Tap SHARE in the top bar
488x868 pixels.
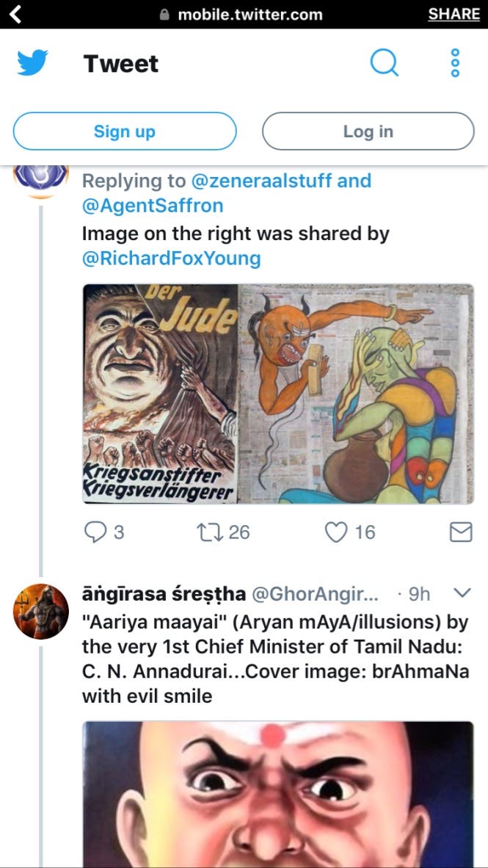[454, 15]
